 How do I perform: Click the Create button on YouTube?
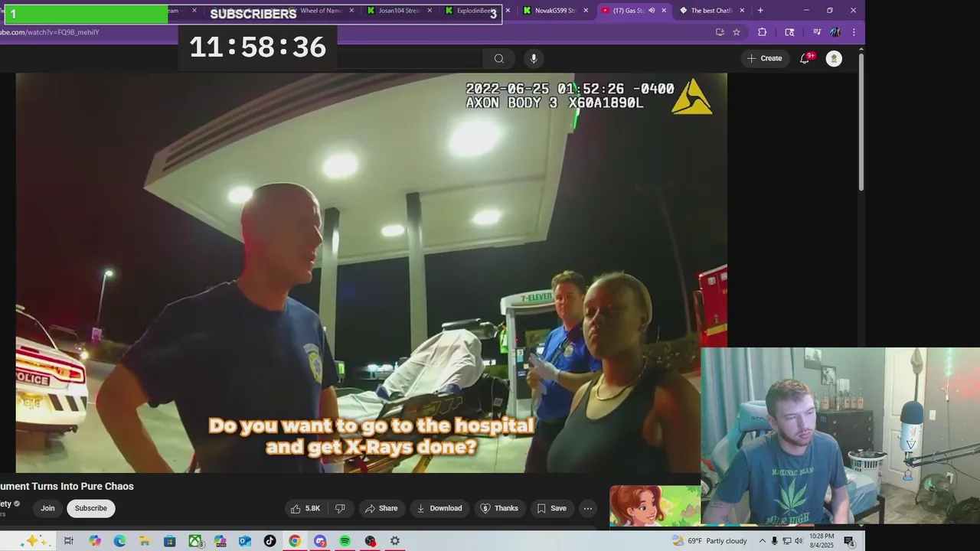coord(764,58)
